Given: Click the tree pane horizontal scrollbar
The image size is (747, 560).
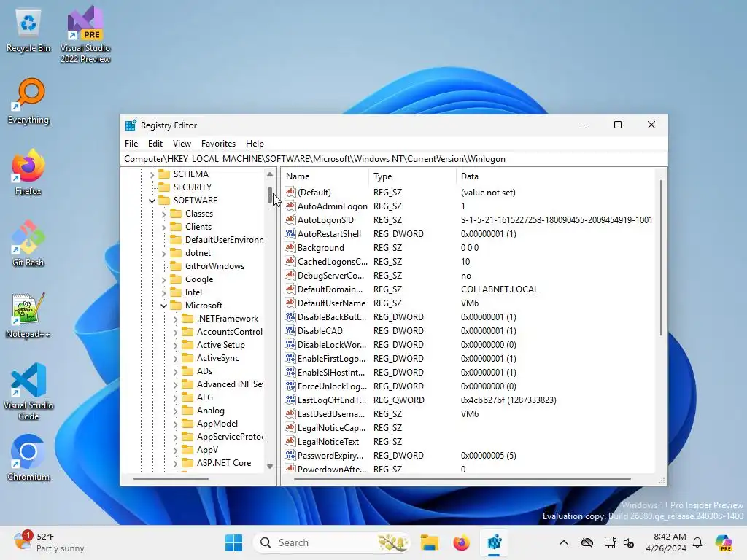Looking at the screenshot, I should click(171, 478).
